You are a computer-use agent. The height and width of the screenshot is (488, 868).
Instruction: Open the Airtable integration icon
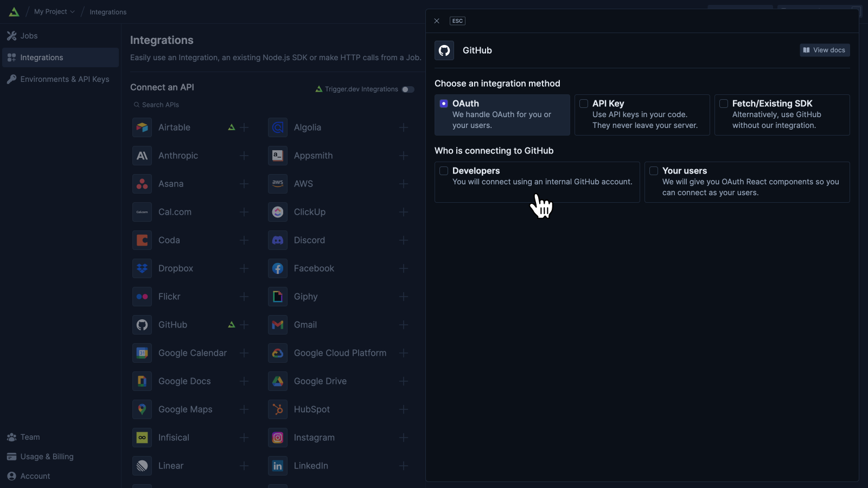point(142,127)
